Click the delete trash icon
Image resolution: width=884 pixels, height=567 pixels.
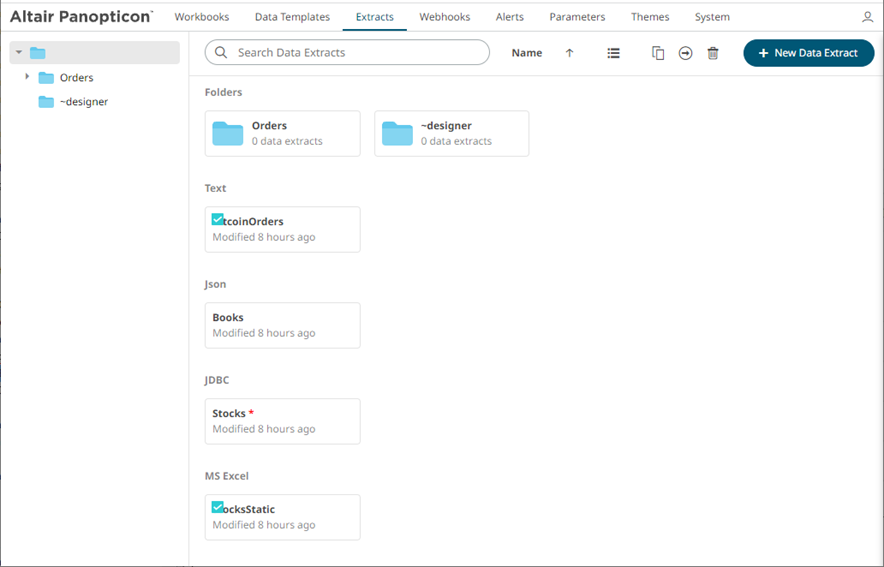713,53
